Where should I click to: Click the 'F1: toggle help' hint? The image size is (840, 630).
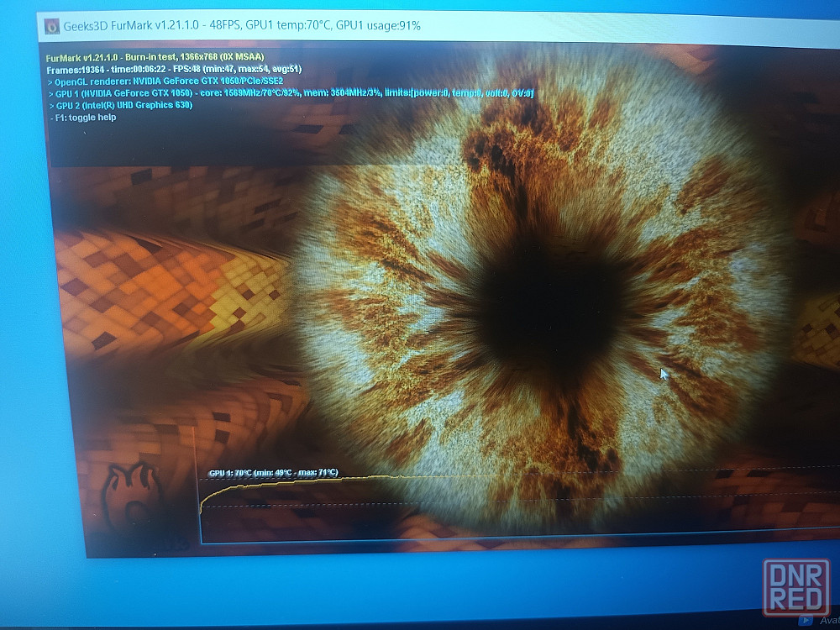(x=83, y=118)
